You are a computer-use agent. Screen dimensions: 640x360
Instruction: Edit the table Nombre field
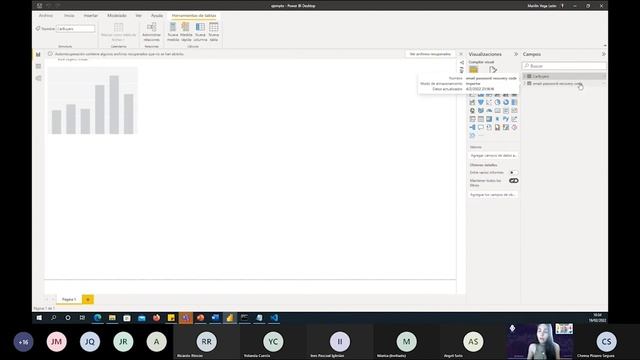[x=75, y=29]
